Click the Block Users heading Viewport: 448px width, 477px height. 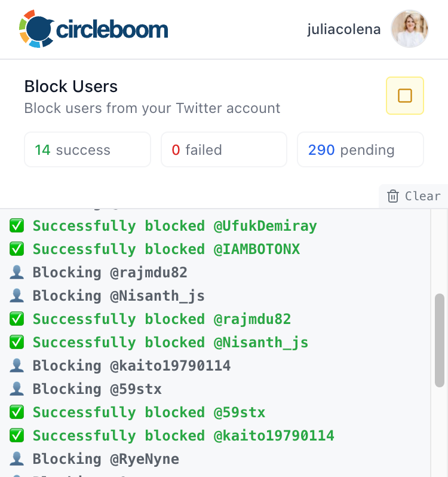click(71, 87)
